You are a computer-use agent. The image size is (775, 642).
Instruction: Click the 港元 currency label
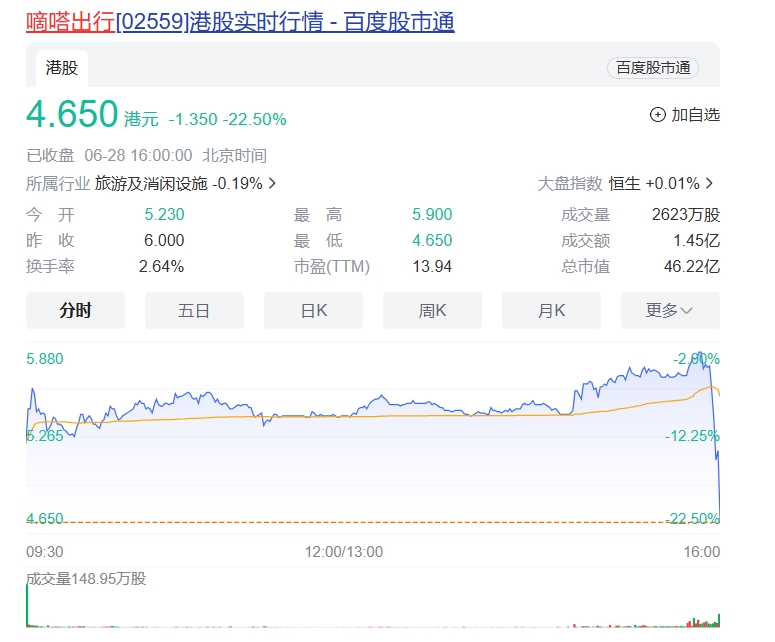[x=141, y=119]
